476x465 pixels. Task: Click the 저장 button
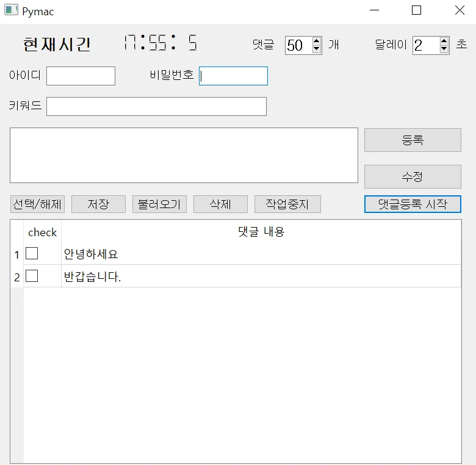tap(98, 204)
